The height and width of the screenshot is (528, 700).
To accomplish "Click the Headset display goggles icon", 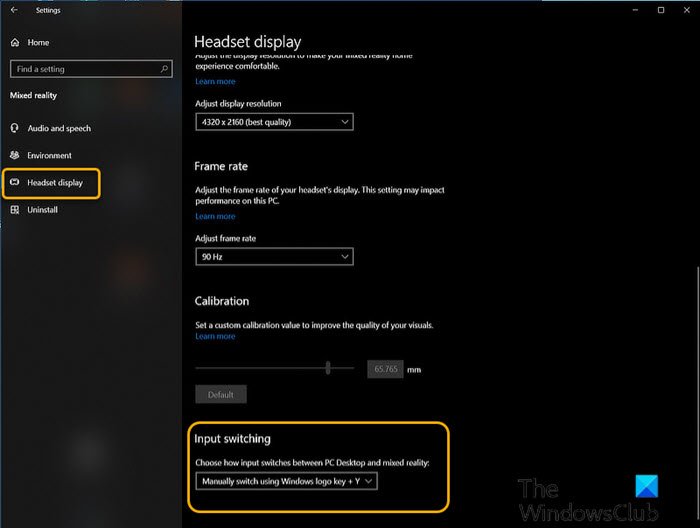I will tap(15, 182).
